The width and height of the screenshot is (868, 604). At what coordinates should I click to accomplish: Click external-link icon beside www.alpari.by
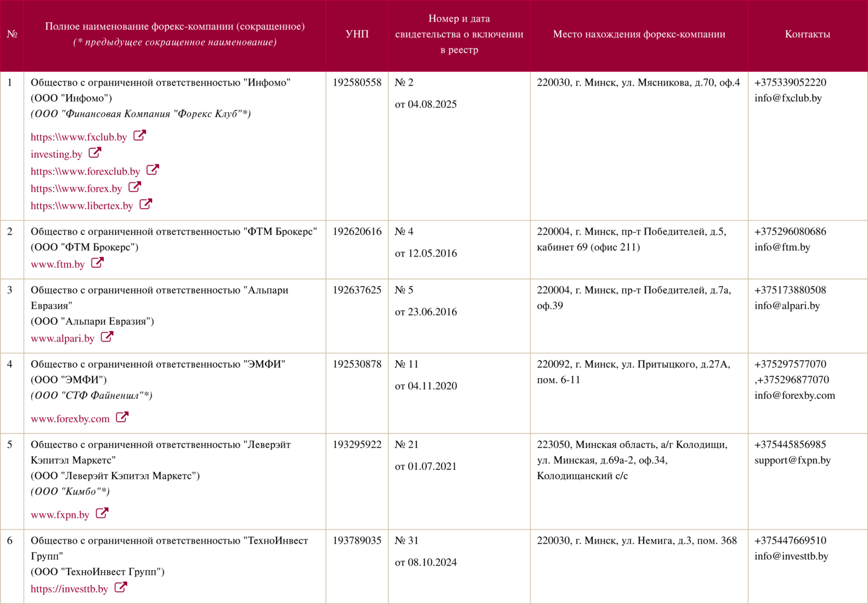pos(107,337)
